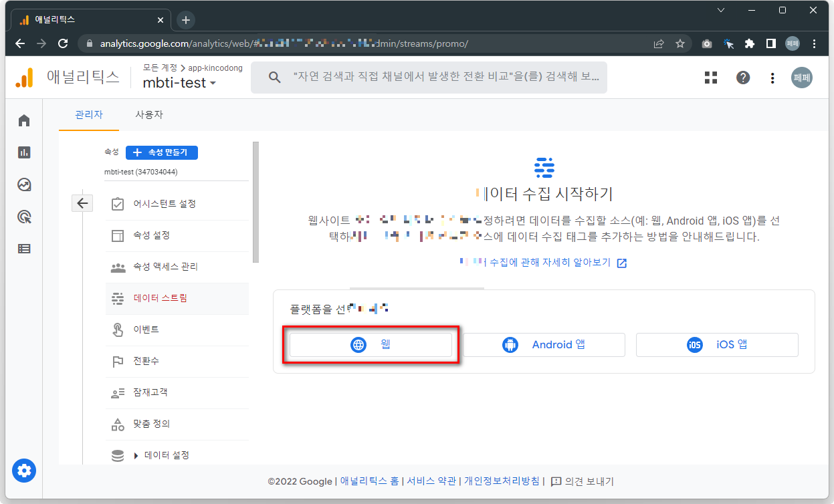Screen dimensions: 834x504
Task: Collapse the property settings panel with the arrow
Action: pyautogui.click(x=82, y=202)
